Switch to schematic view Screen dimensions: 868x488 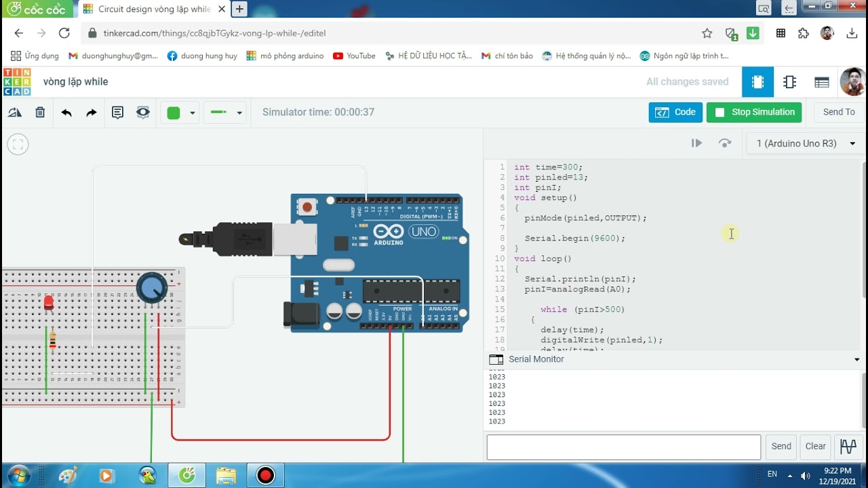click(x=789, y=82)
